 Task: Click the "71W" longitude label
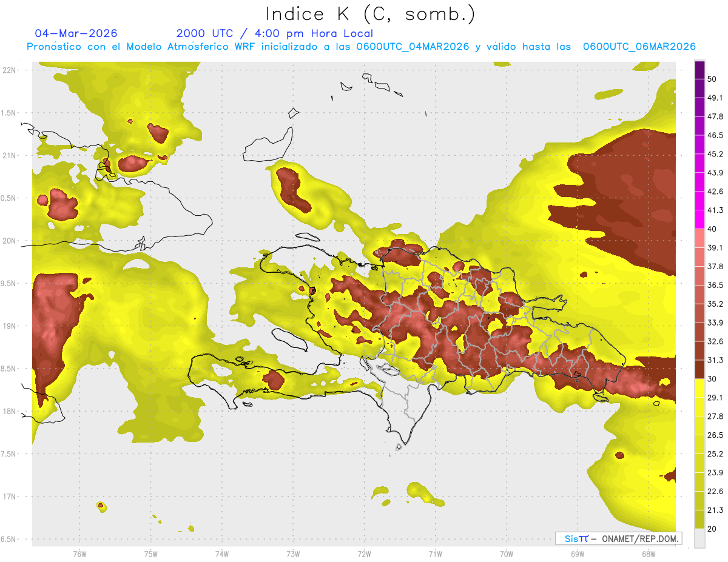click(x=435, y=554)
